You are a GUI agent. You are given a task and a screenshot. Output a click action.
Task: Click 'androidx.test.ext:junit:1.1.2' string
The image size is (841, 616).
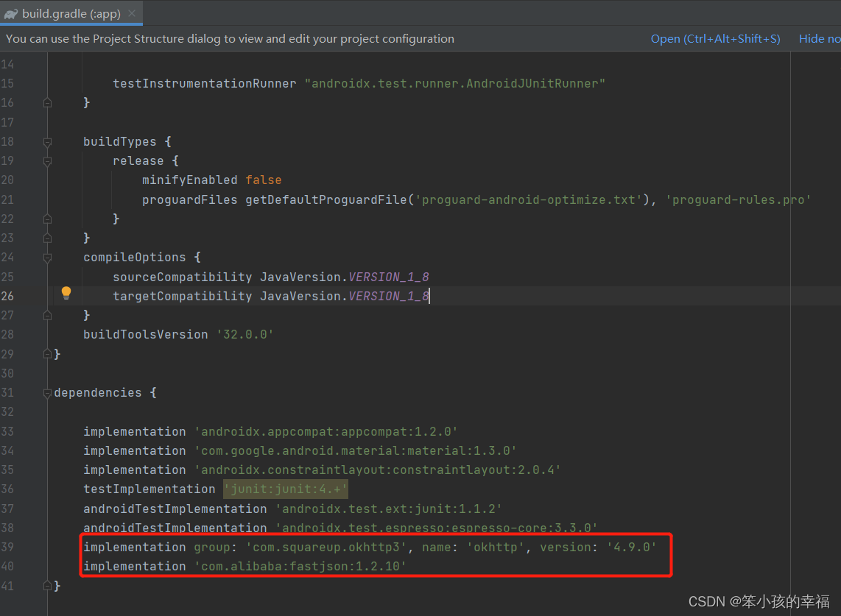click(x=389, y=509)
